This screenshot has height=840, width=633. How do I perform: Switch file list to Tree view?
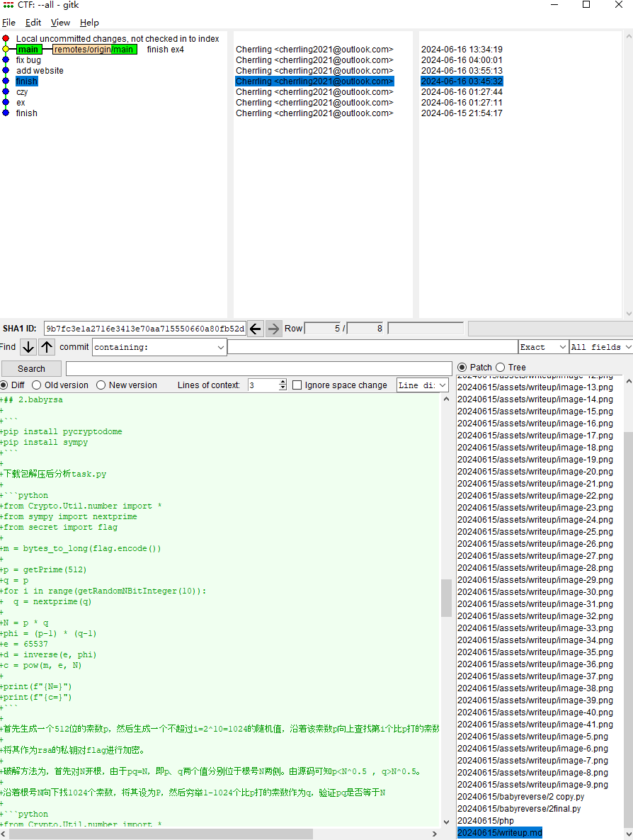coord(500,367)
